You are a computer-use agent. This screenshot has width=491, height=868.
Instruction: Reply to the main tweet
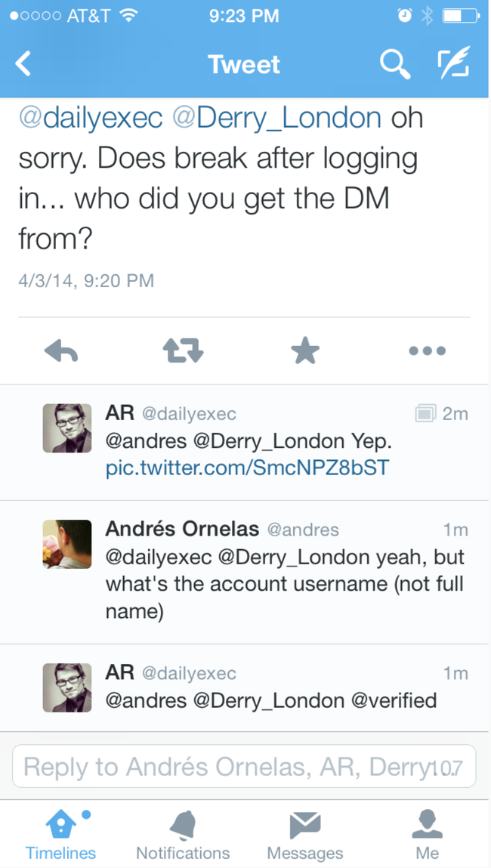pos(61,351)
